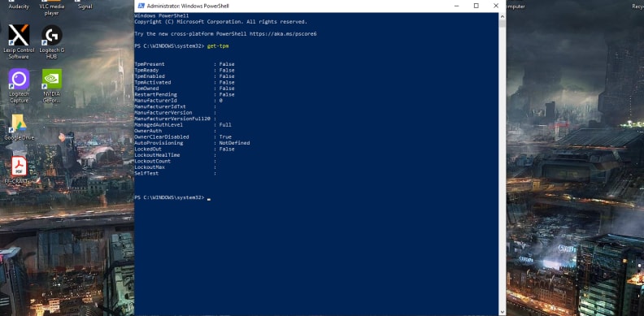The height and width of the screenshot is (316, 644).
Task: Click the TpmOwned output line
Action: point(185,89)
